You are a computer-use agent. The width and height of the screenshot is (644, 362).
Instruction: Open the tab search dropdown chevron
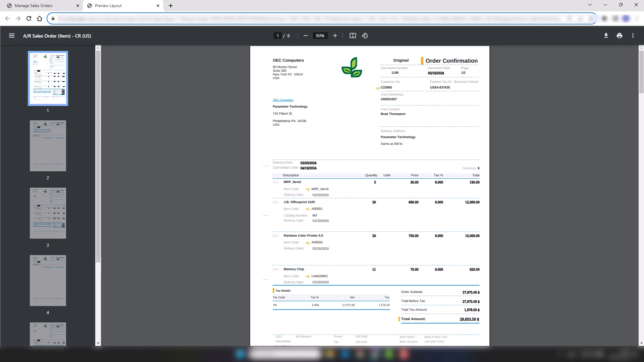click(x=590, y=5)
